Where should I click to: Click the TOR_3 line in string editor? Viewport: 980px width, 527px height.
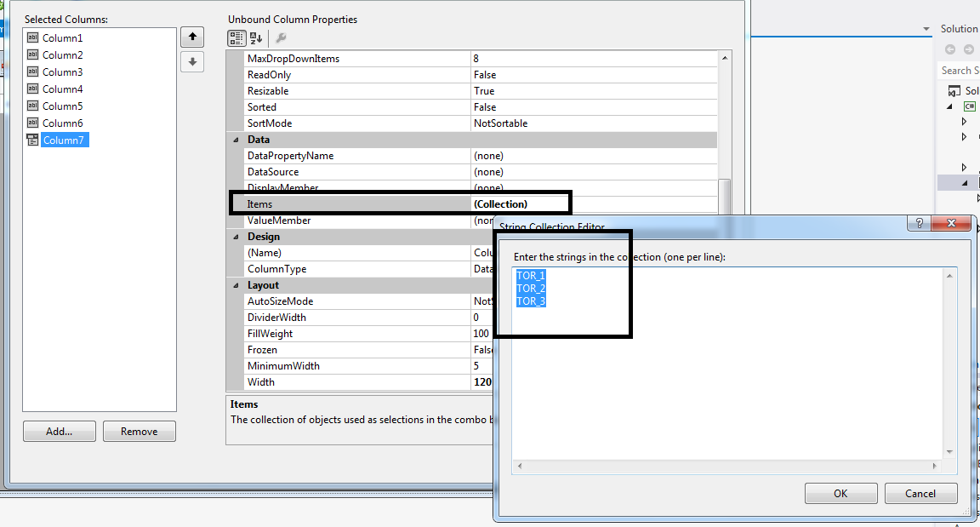tap(531, 301)
